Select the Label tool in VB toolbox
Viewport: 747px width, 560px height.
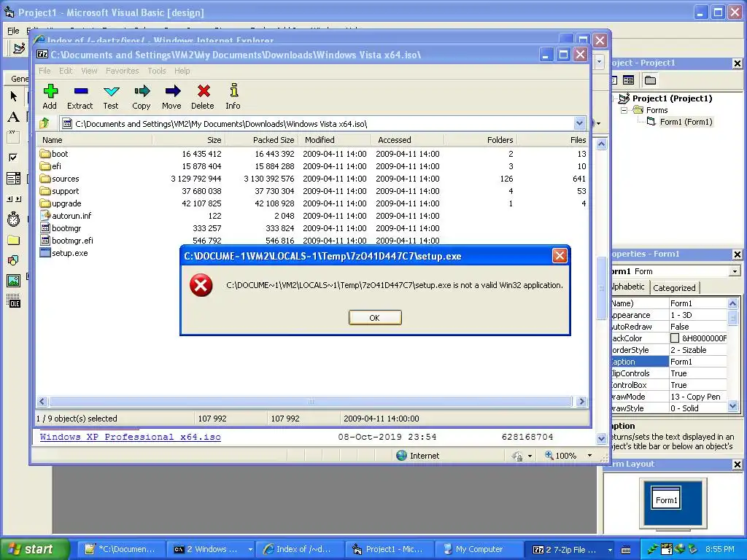(x=13, y=117)
